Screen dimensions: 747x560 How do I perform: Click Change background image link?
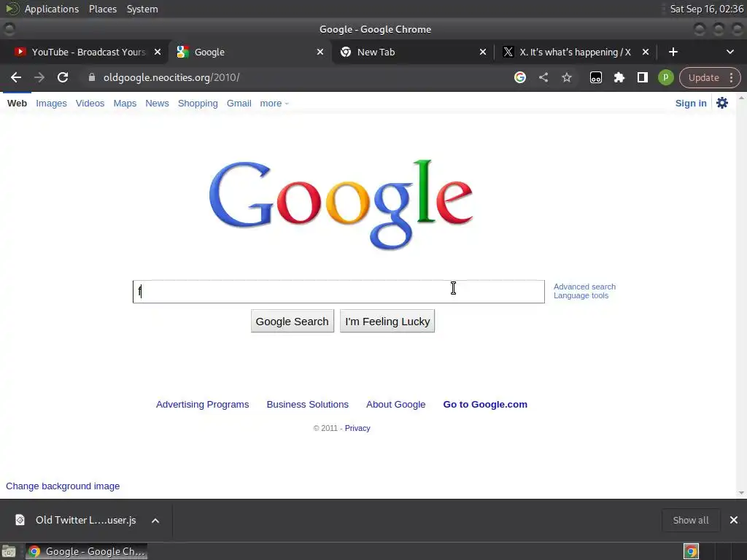click(x=63, y=486)
